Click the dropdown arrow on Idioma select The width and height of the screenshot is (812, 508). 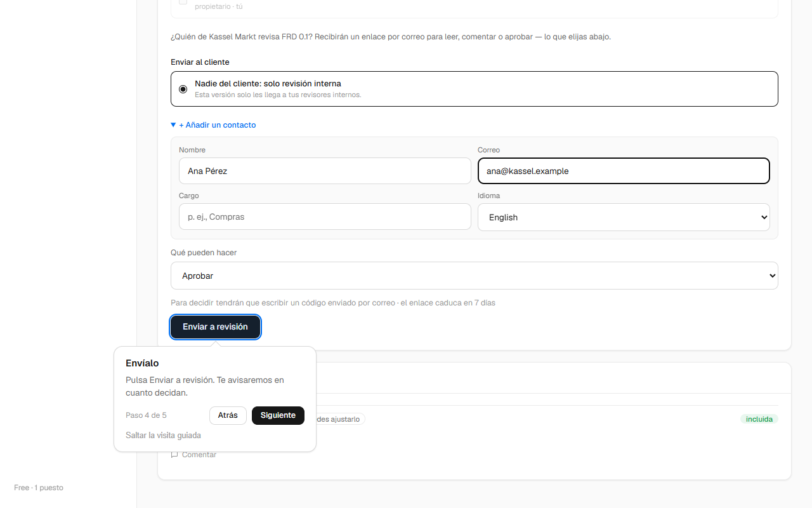click(x=763, y=217)
